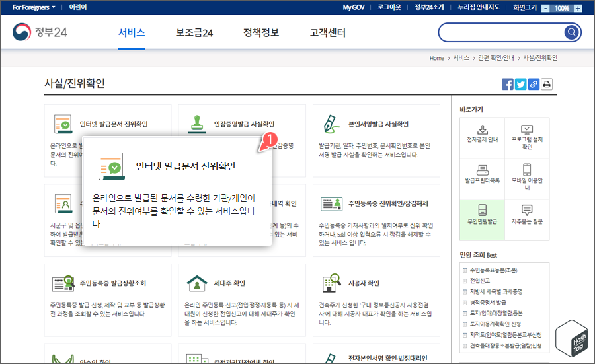Select 고객센터 main menu
Viewport: 595px width, 364px height.
click(327, 32)
